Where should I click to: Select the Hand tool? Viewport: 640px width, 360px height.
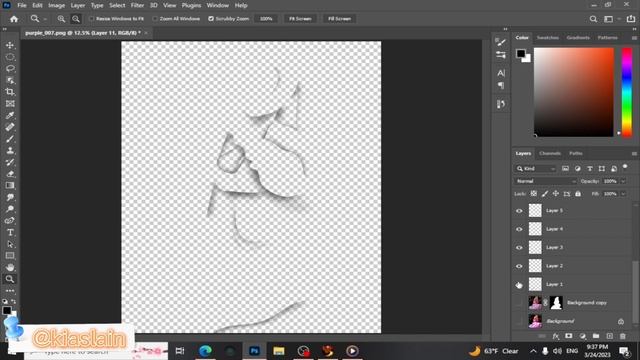[10, 267]
